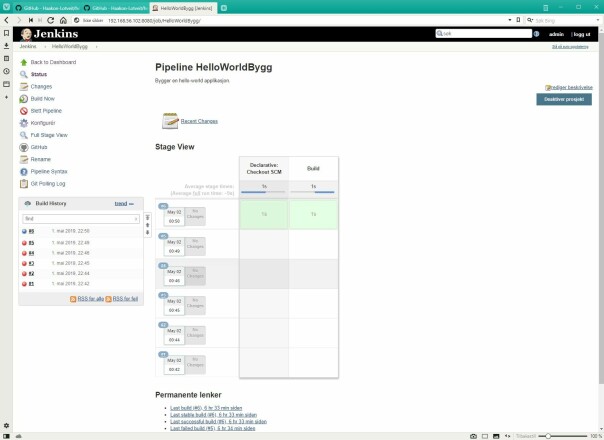Click the rediger beskrivelse link

[x=572, y=87]
